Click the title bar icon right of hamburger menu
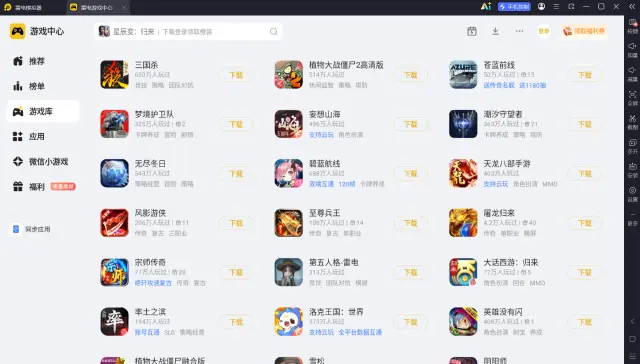640x364 pixels. tap(571, 7)
